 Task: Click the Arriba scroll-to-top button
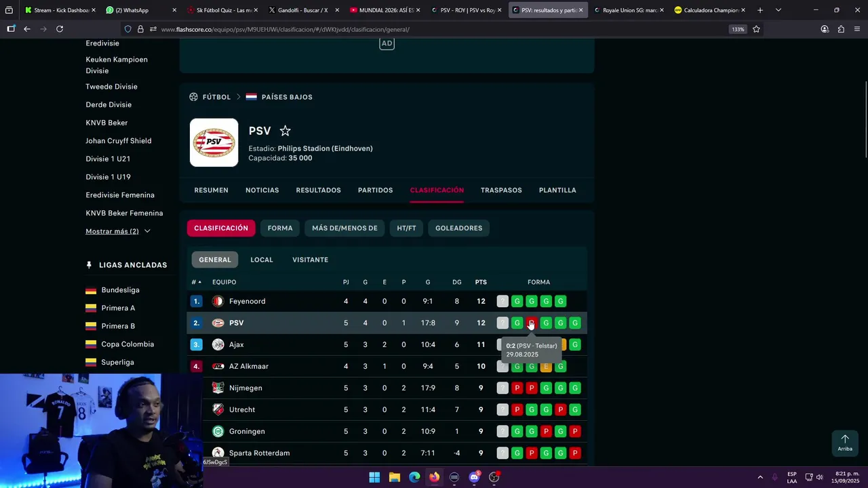(x=845, y=443)
